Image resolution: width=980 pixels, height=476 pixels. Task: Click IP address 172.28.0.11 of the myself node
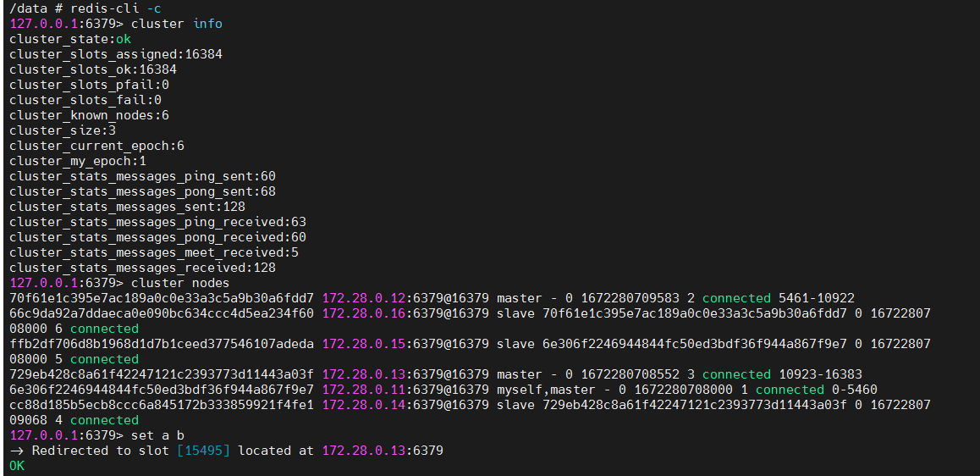click(x=365, y=390)
